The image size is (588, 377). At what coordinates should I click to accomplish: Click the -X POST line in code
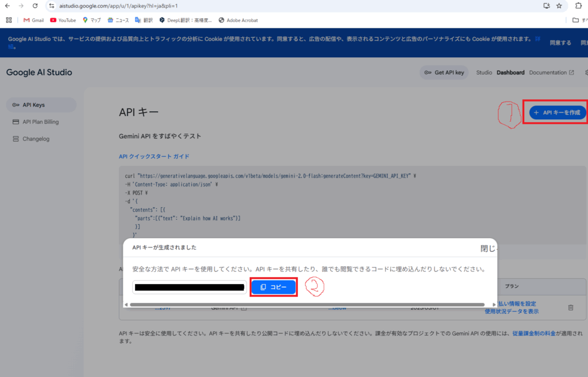tap(137, 193)
